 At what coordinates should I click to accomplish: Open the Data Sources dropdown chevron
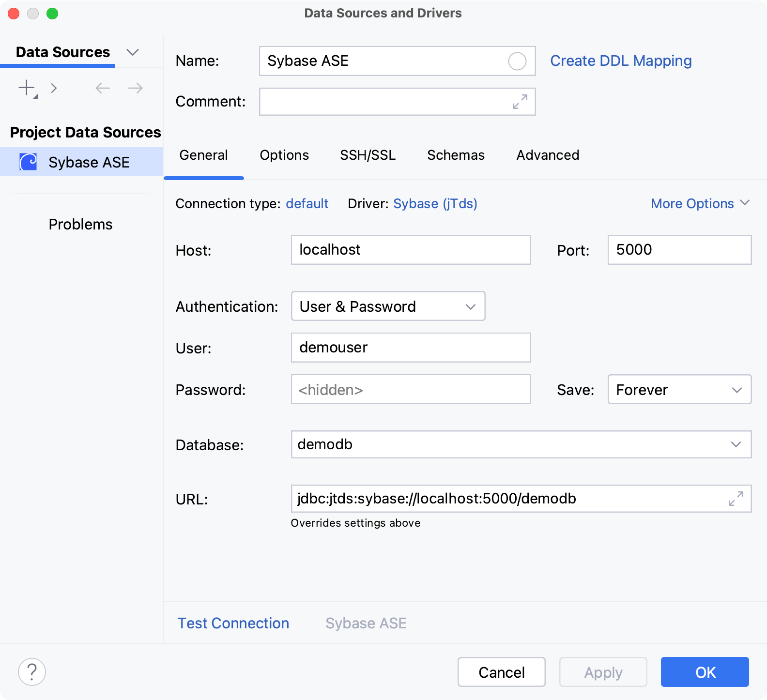click(x=132, y=52)
